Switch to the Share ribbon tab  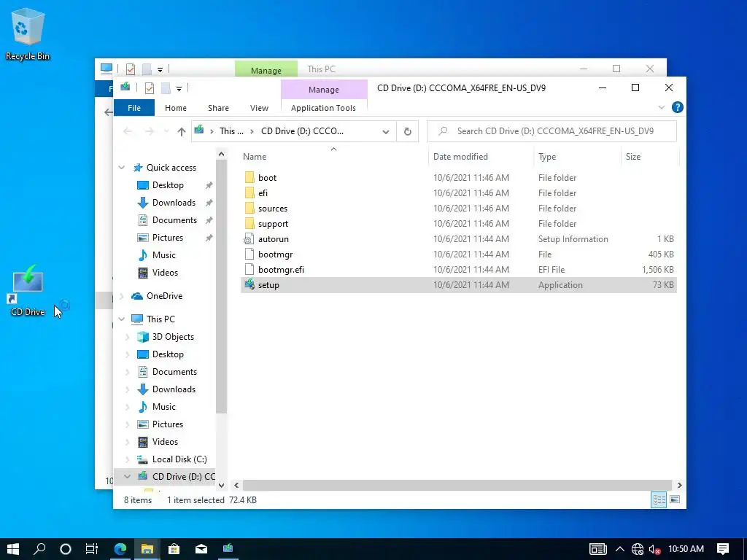218,108
